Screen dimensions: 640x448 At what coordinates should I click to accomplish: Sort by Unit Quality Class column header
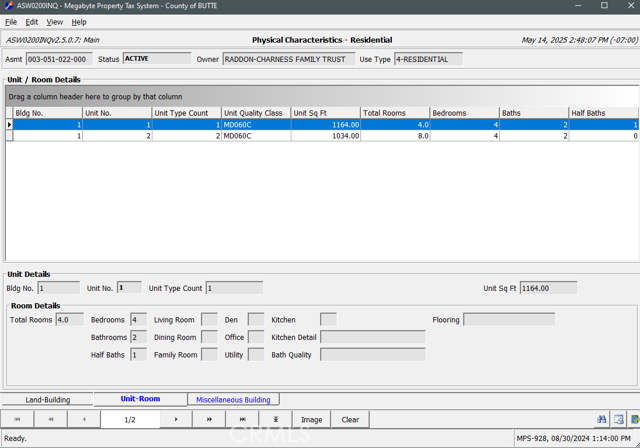click(x=256, y=113)
